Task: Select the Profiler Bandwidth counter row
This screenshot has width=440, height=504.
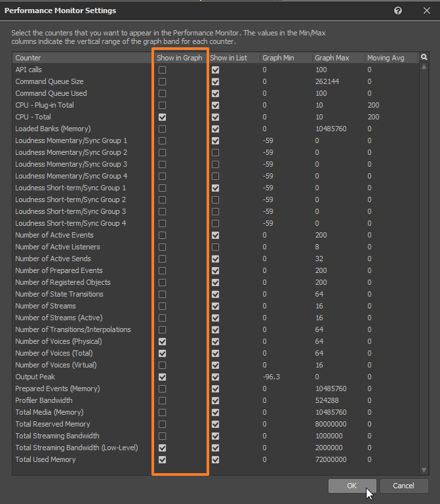Action: [44, 400]
